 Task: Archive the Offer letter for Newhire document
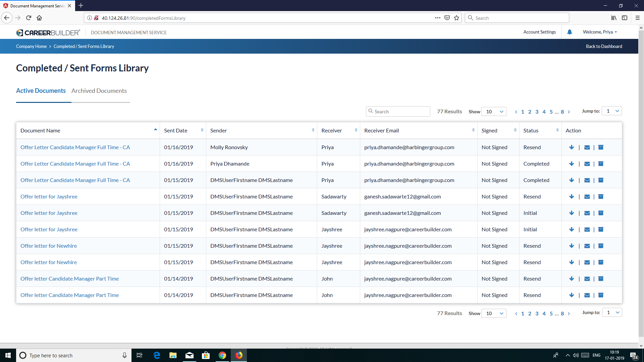[x=601, y=246]
